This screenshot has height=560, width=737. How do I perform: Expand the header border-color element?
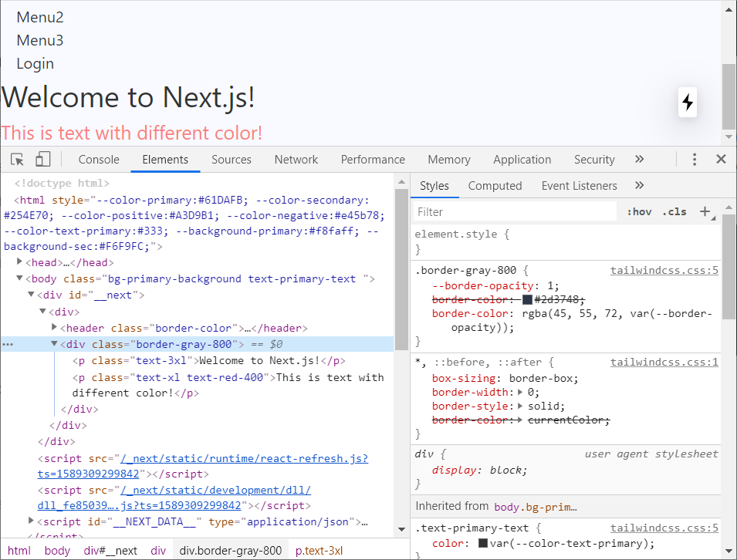(x=54, y=328)
